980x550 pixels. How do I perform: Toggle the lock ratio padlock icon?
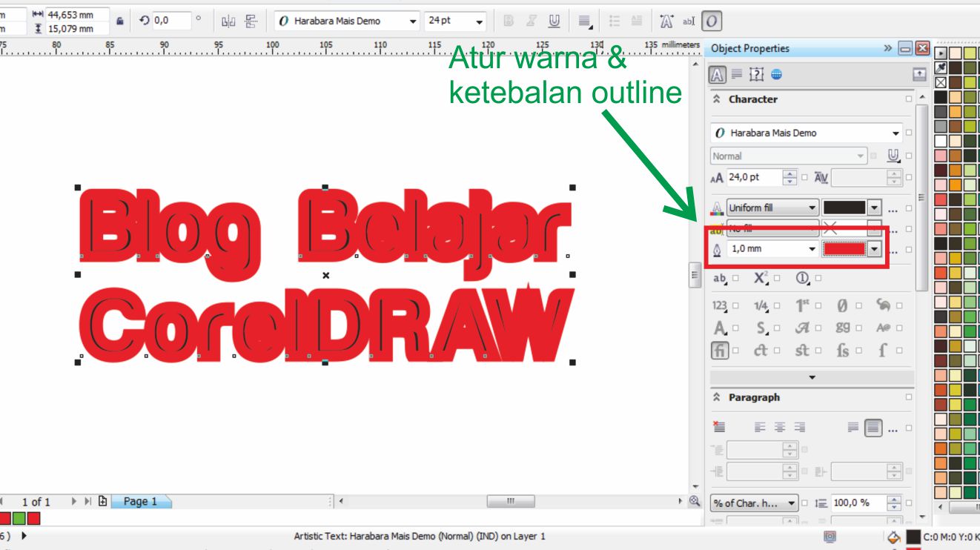point(120,22)
